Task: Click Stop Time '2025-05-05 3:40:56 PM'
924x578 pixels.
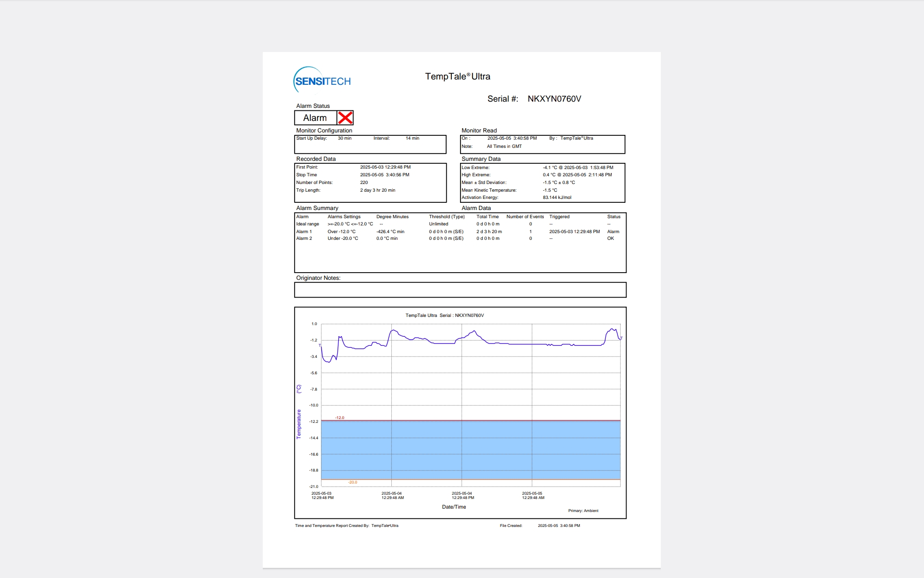Action: tap(385, 175)
